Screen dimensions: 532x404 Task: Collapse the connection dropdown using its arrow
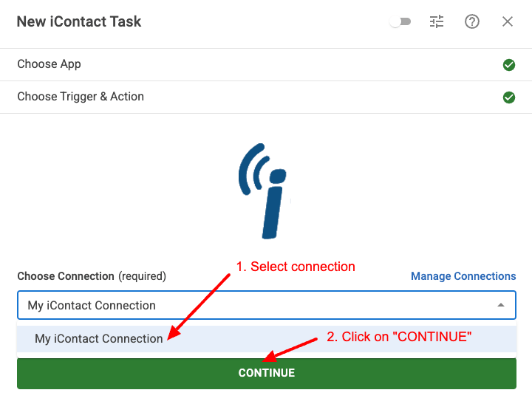click(500, 305)
